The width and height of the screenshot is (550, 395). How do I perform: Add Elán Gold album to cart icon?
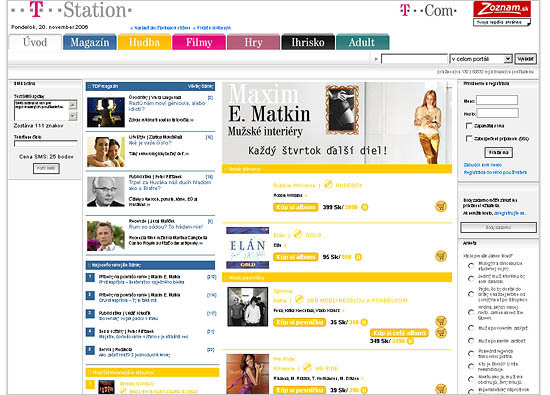pyautogui.click(x=441, y=256)
